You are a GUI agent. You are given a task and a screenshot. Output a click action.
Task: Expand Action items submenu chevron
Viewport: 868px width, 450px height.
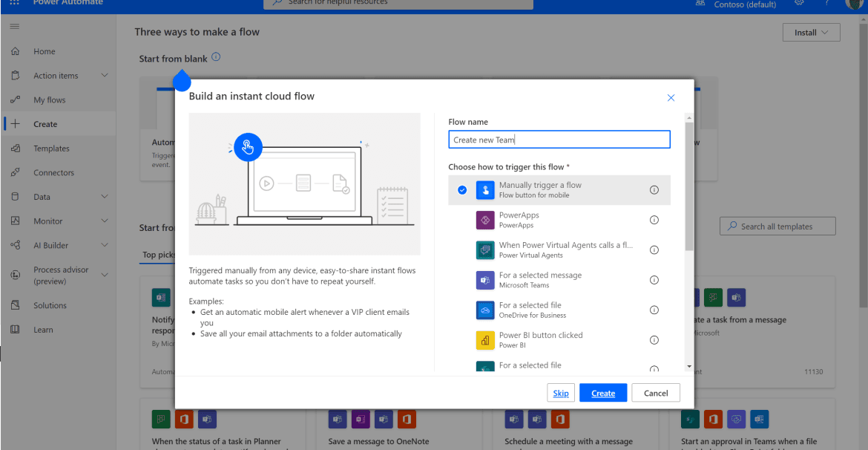[x=105, y=75]
